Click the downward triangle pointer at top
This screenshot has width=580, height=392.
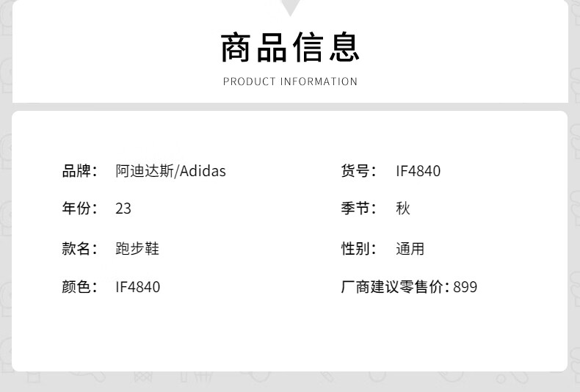291,7
